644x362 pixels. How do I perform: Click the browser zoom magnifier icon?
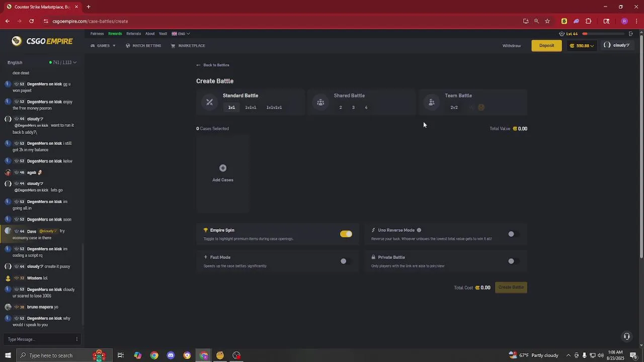[536, 21]
